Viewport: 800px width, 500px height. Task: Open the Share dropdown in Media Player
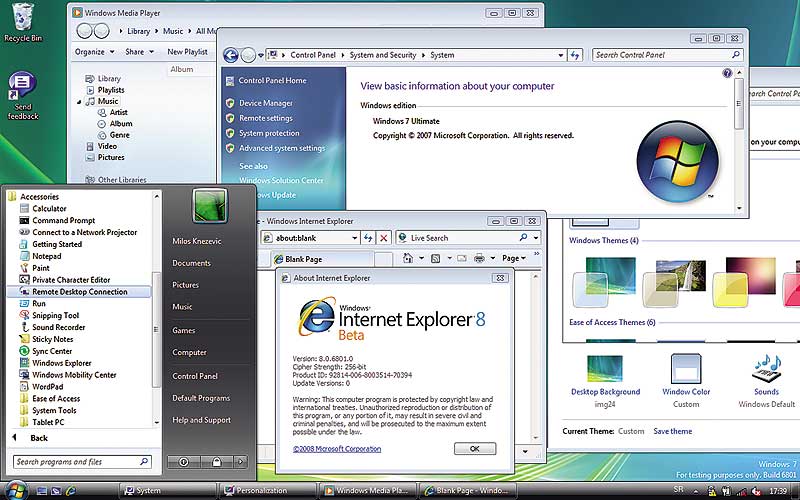(x=139, y=52)
